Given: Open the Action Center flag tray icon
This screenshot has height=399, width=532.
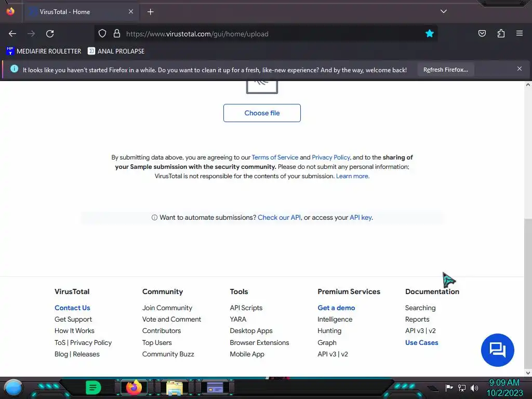Looking at the screenshot, I should click(449, 388).
